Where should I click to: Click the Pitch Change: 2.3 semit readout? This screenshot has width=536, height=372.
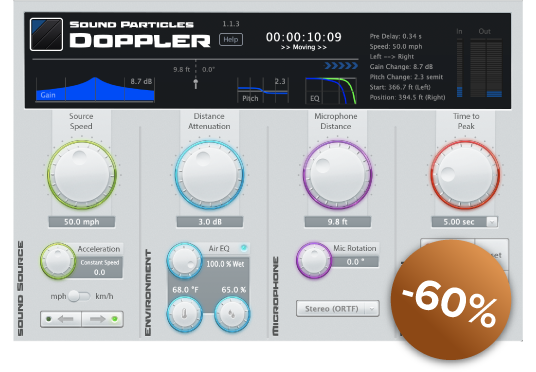point(406,77)
